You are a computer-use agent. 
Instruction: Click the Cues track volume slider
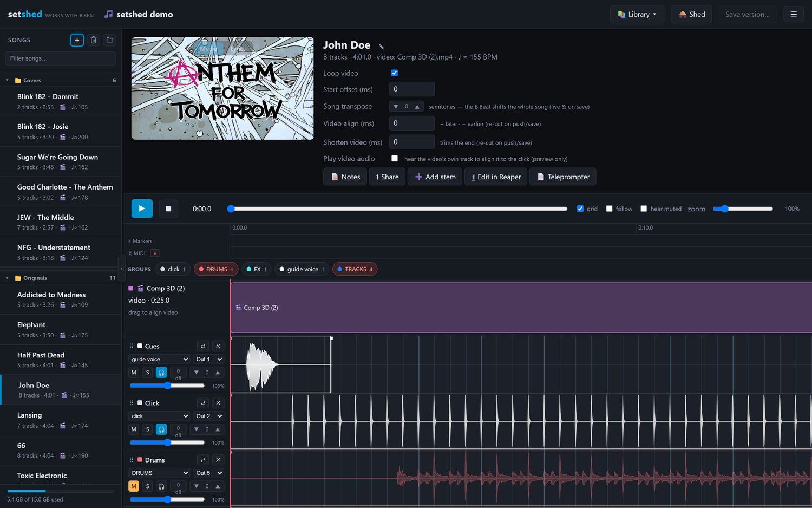tap(167, 386)
